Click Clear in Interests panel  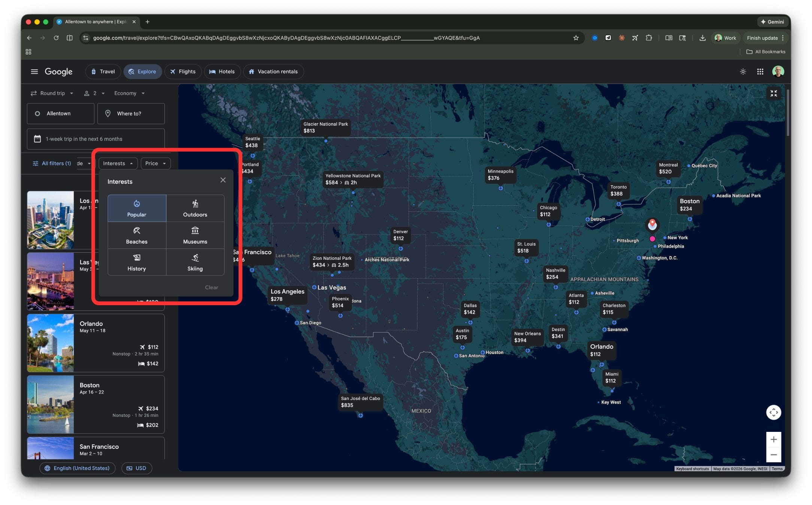coord(211,288)
